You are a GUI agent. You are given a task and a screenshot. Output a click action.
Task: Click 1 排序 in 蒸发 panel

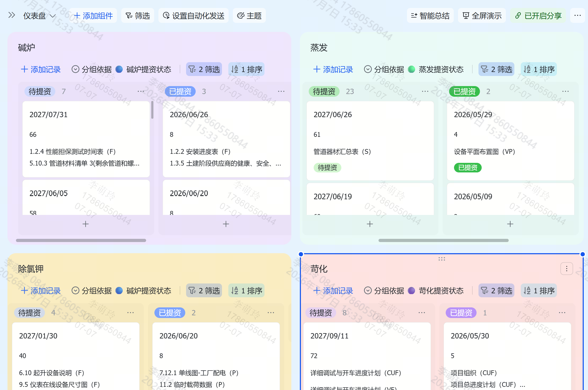coord(539,69)
